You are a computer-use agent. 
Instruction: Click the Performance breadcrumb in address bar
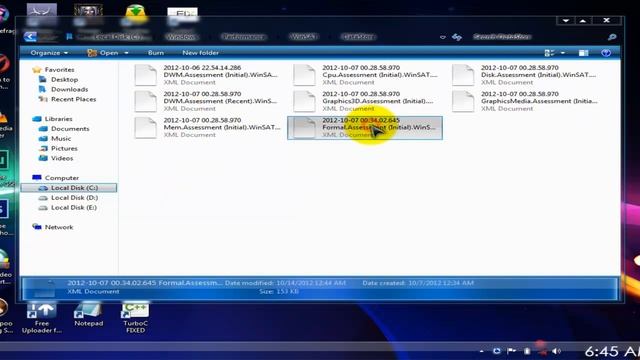click(x=243, y=37)
